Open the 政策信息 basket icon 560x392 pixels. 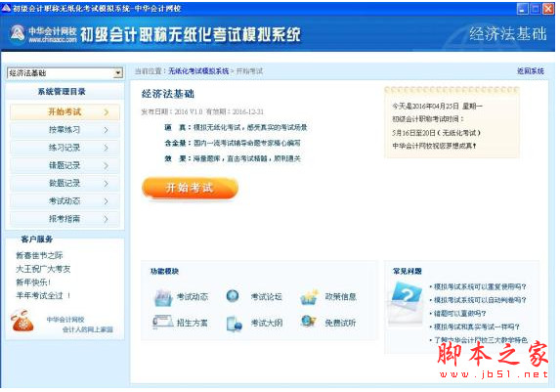pyautogui.click(x=309, y=297)
